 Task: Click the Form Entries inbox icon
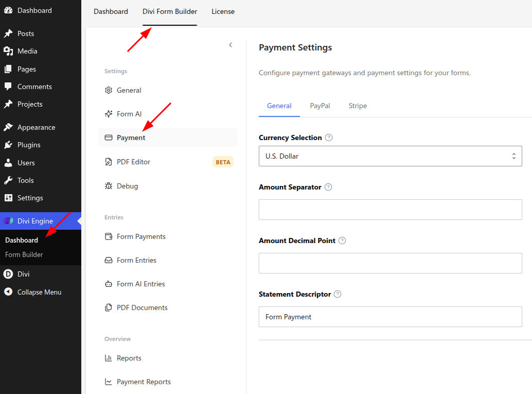coord(109,260)
